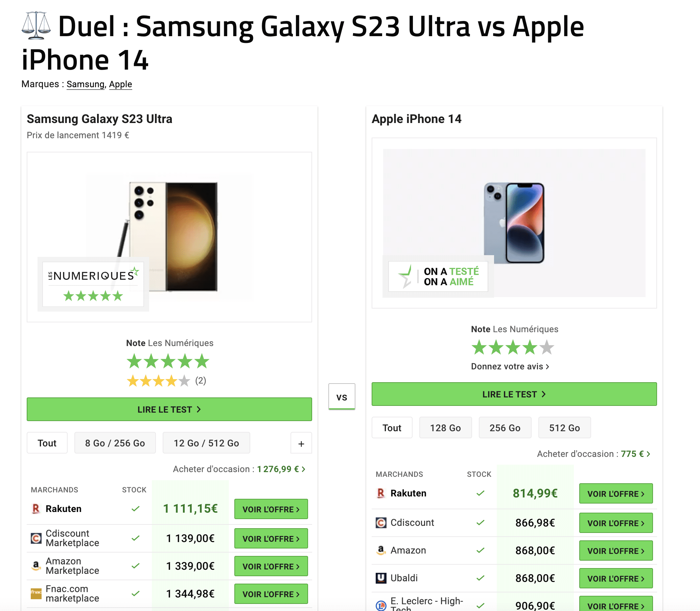Expand more Samsung storage options with plus button
The image size is (700, 611).
tap(301, 443)
